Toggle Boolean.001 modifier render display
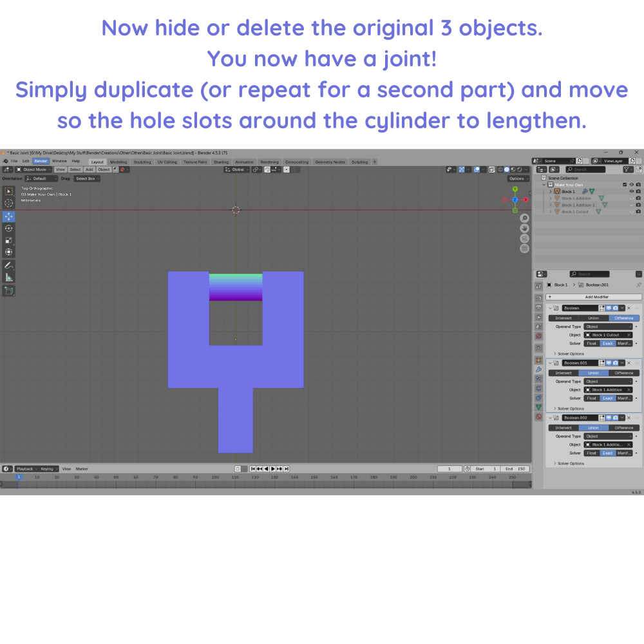Screen dimensions: 644x644 click(x=615, y=363)
